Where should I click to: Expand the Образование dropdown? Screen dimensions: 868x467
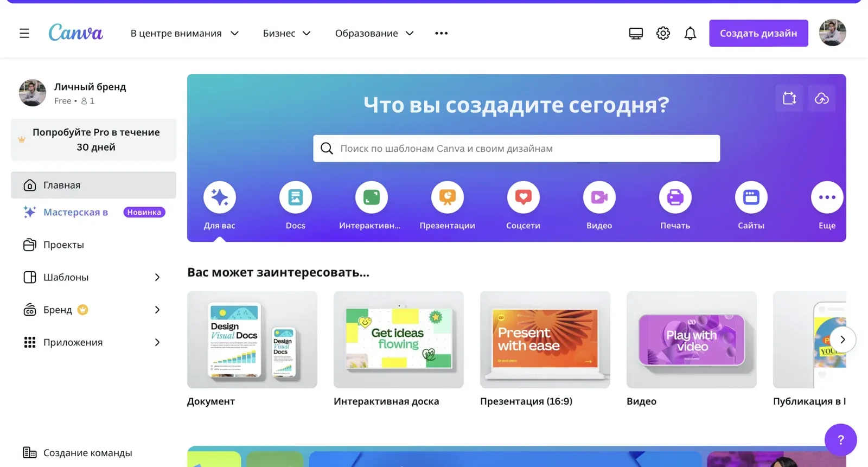(x=374, y=33)
